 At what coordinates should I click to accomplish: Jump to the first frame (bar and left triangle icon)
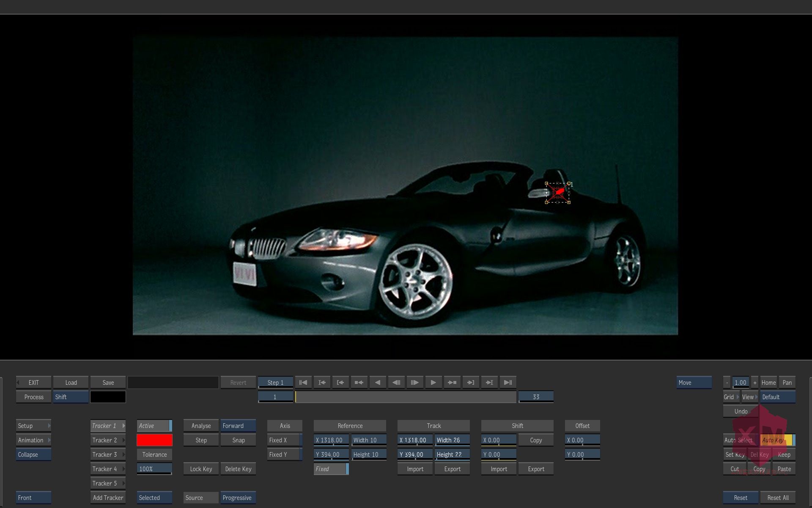point(303,382)
